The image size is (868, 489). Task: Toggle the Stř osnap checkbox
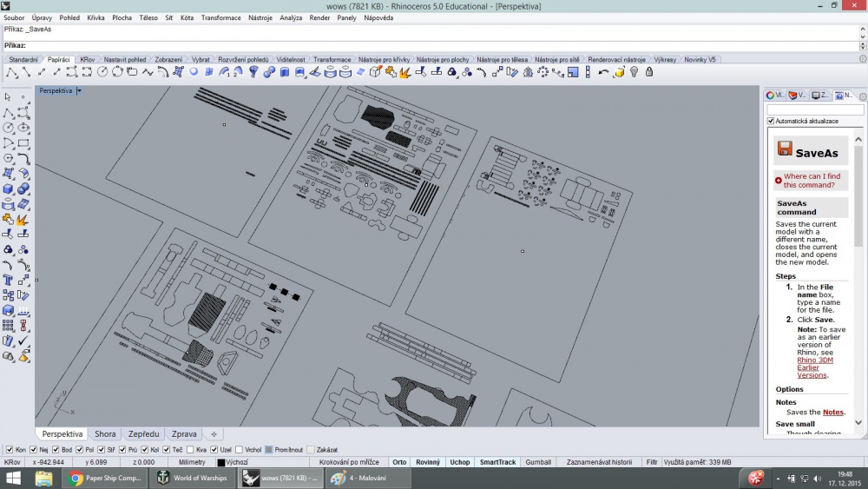tap(101, 450)
